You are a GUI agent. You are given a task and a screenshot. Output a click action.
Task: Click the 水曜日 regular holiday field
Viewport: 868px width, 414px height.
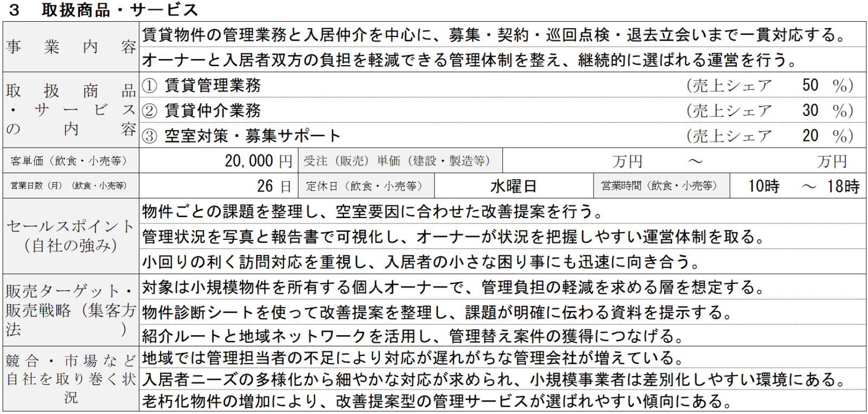[513, 186]
